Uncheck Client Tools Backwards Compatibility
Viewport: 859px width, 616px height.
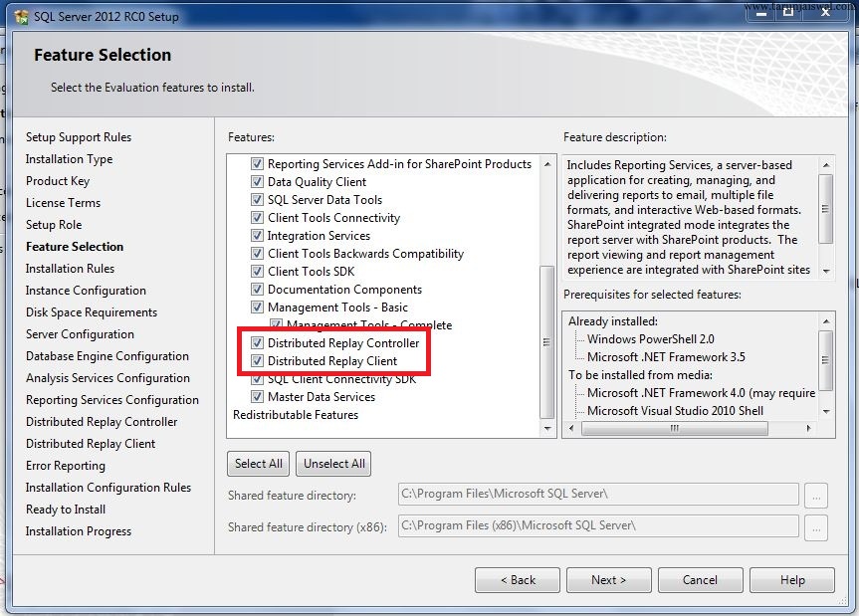[257, 254]
